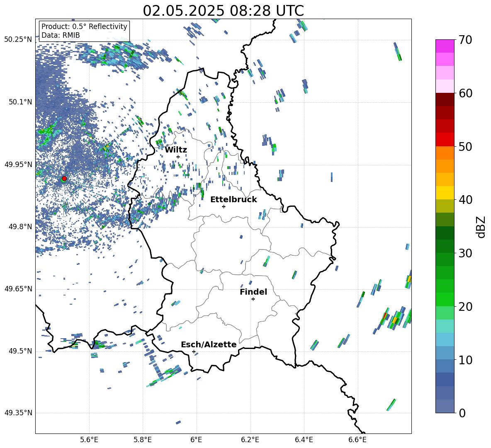Viewport: 491px width, 448px height.
Task: Click the Esch/Alzette station cross marker
Action: (194, 351)
